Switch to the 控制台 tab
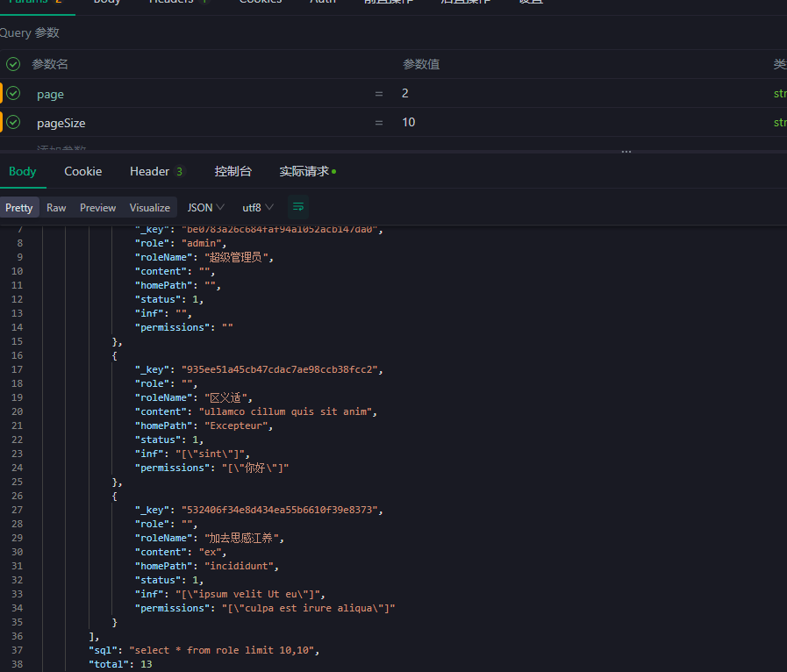The image size is (787, 672). coord(233,171)
